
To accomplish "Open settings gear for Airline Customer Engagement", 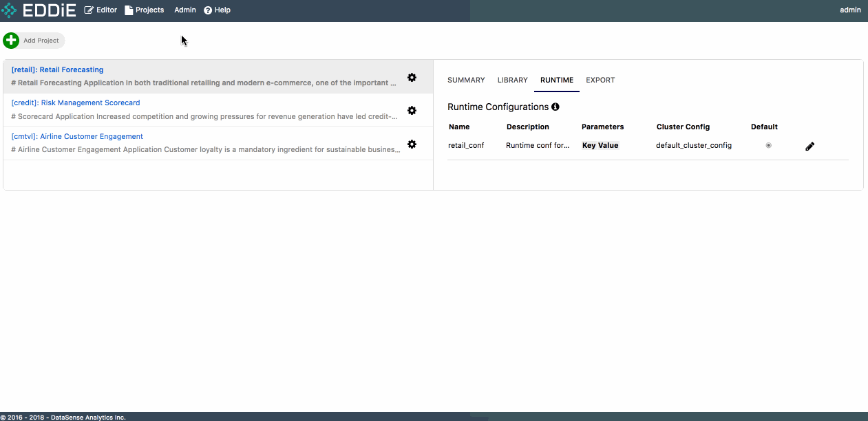I will tap(412, 144).
